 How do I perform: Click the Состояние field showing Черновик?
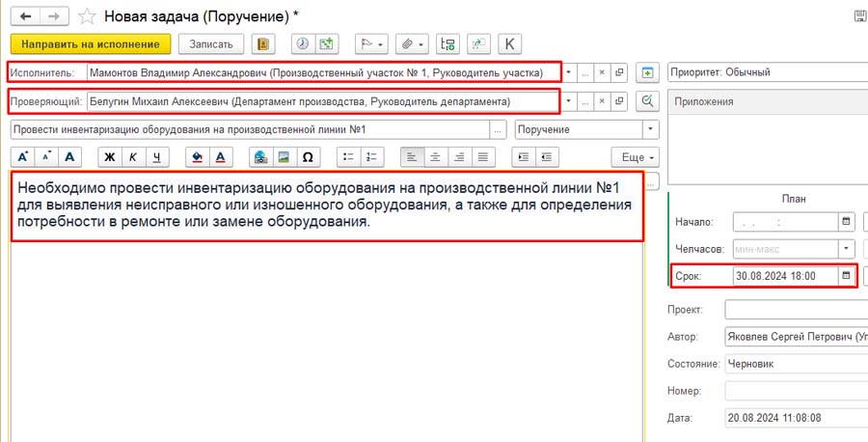coord(797,364)
